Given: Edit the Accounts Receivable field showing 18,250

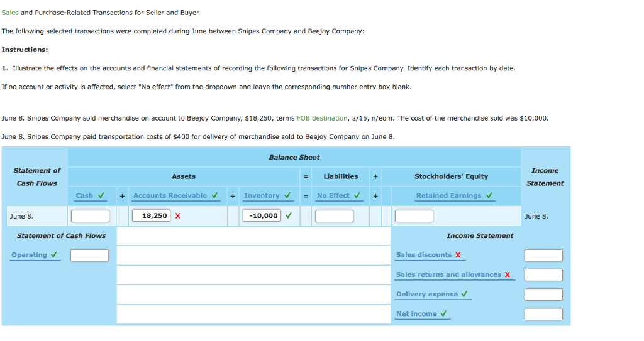Looking at the screenshot, I should 151,216.
